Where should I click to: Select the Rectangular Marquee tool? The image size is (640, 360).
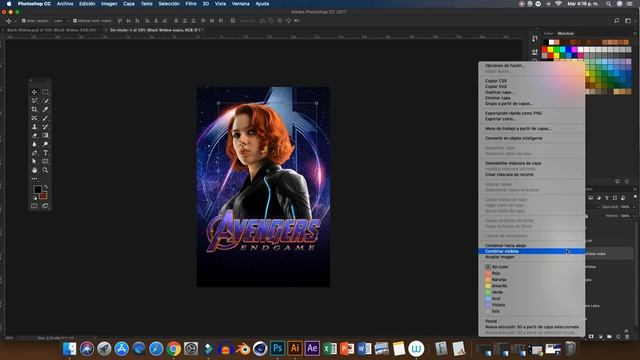click(x=45, y=92)
